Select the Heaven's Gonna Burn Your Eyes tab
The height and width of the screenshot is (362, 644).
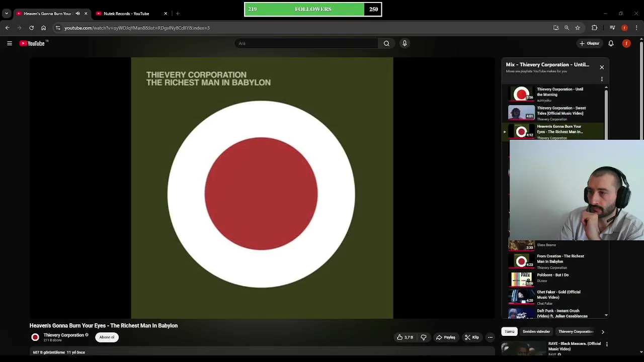click(x=48, y=14)
